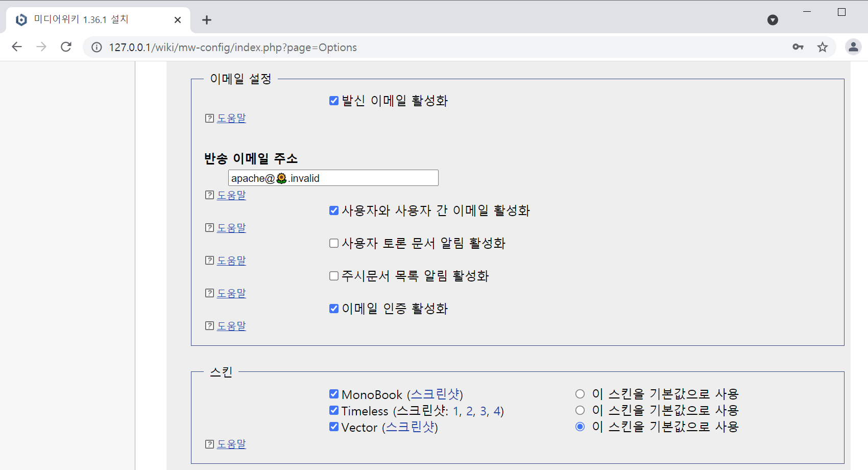Open saved passwords key icon
The width and height of the screenshot is (868, 470).
point(798,47)
